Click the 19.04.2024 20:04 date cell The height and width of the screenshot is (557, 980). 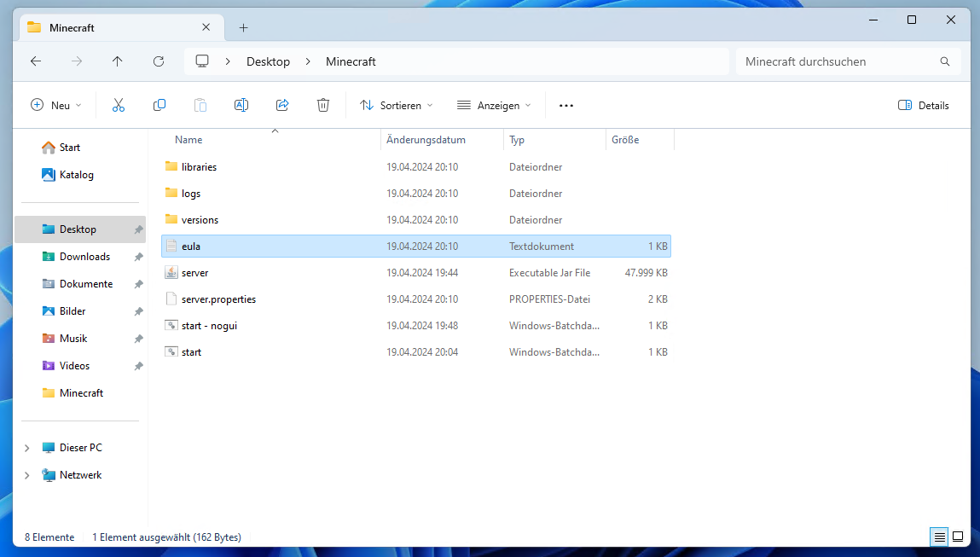422,352
